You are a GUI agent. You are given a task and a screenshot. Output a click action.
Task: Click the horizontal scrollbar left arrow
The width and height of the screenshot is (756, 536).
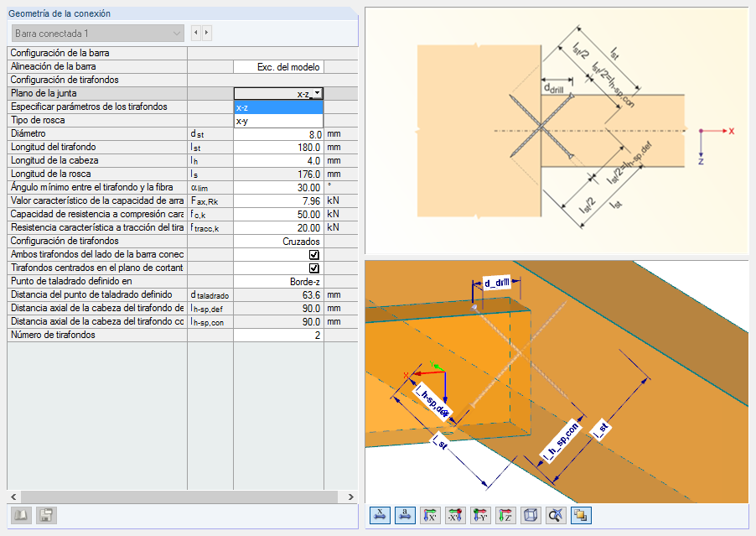tap(13, 497)
